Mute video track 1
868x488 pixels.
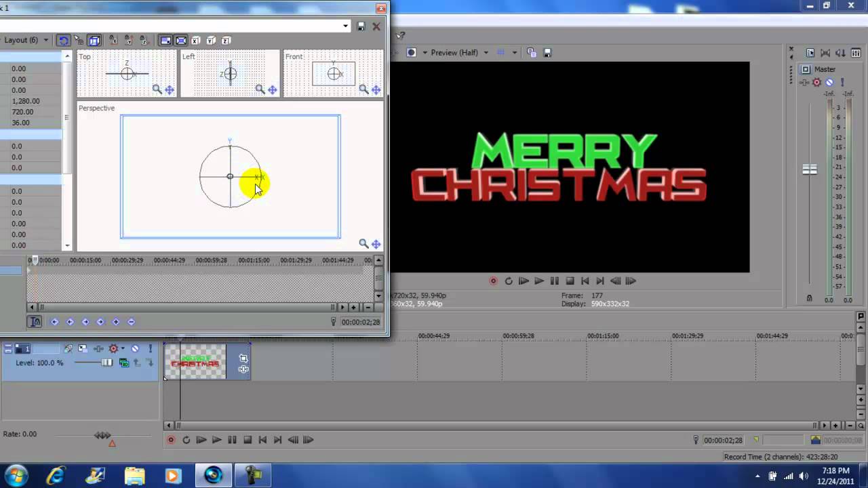(135, 348)
